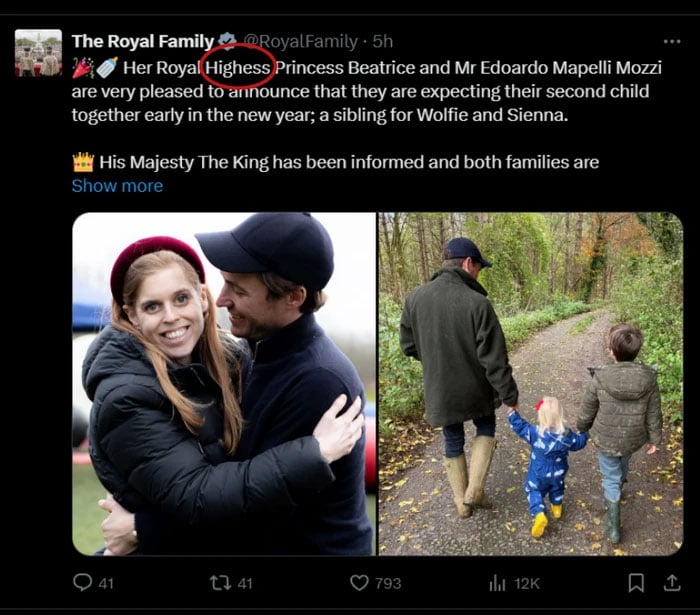Open the three-dot more options menu
Viewport: 700px width, 615px height.
click(672, 42)
